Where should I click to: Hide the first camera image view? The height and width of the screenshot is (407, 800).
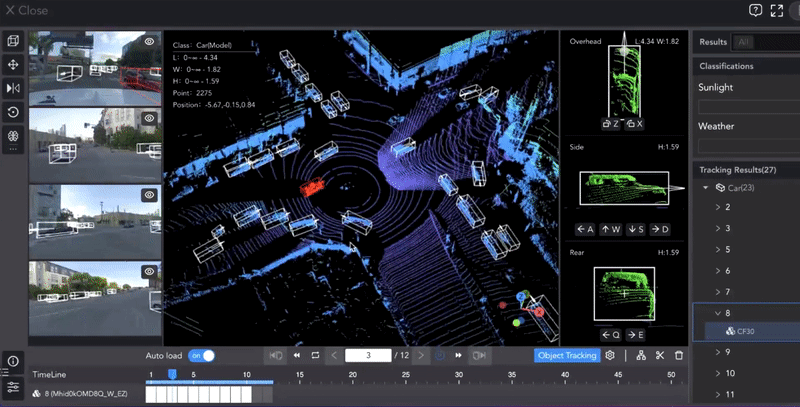click(149, 42)
